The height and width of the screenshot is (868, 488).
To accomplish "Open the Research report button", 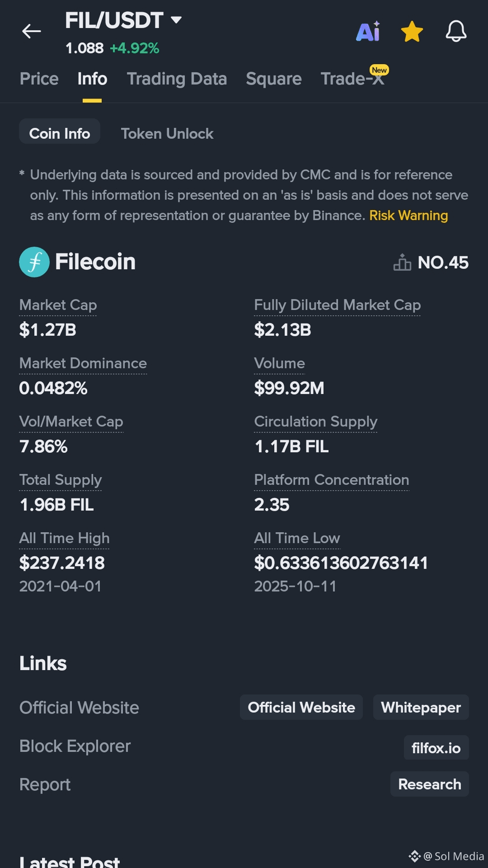I will tap(430, 784).
